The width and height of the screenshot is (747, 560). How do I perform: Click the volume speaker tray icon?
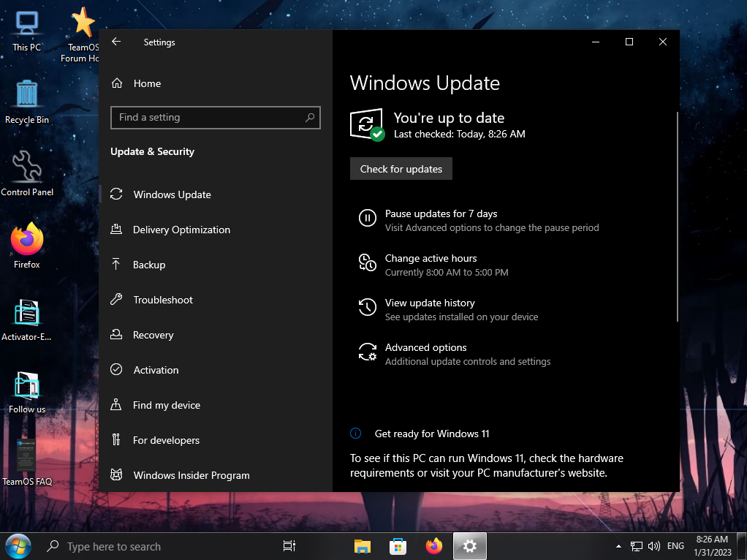tap(654, 546)
